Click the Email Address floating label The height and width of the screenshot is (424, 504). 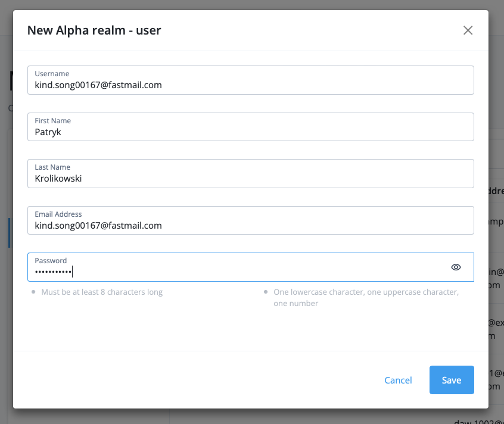point(58,214)
